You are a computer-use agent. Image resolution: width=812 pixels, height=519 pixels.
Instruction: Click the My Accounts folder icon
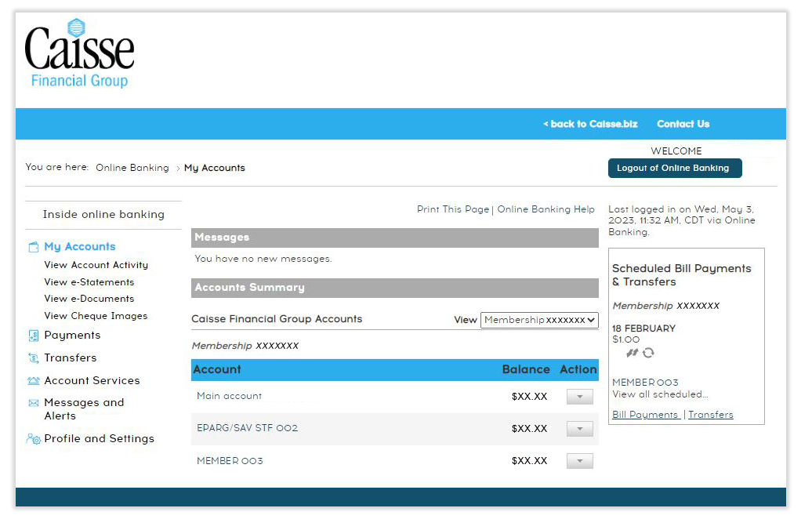point(34,247)
